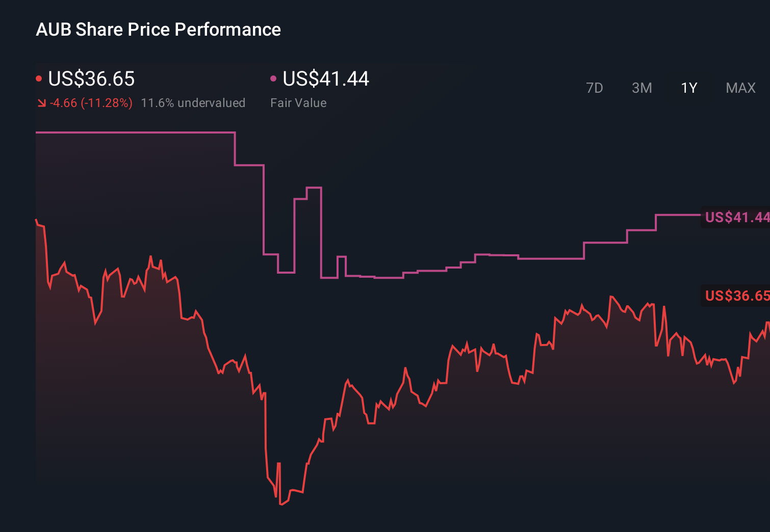Click the US$41.44 fair value figure

325,79
